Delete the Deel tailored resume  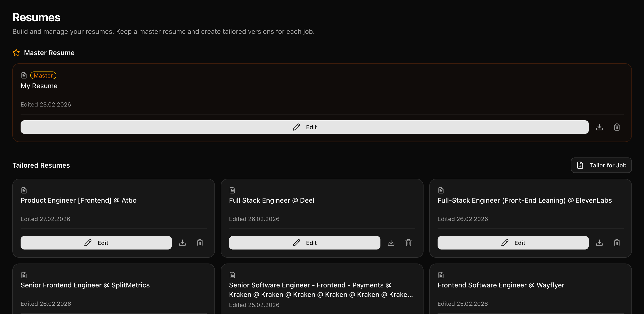pos(408,243)
